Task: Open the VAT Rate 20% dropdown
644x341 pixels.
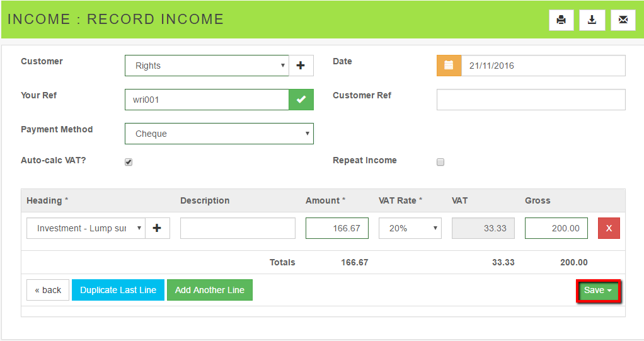Action: (x=410, y=228)
